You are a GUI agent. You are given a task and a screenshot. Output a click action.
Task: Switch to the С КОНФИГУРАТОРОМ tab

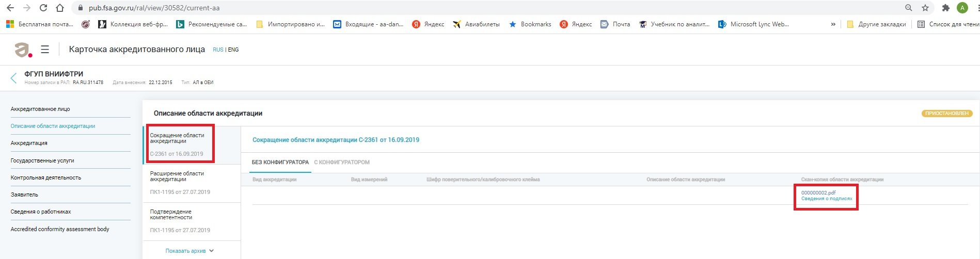[342, 163]
